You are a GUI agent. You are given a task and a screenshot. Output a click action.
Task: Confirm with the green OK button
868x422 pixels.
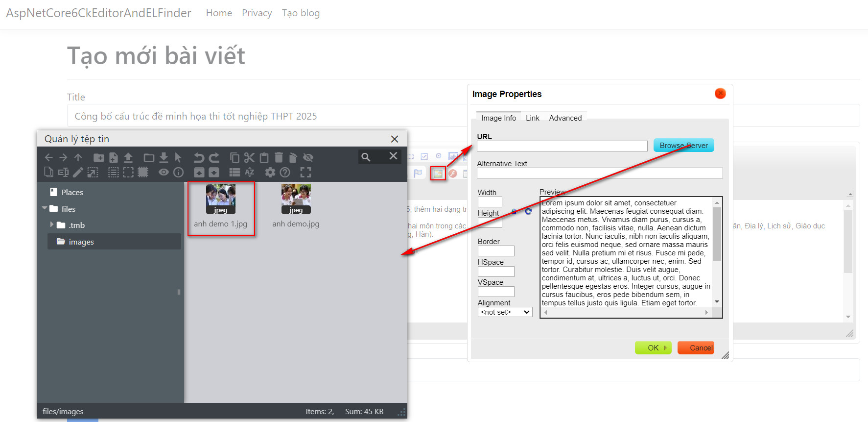click(x=653, y=348)
